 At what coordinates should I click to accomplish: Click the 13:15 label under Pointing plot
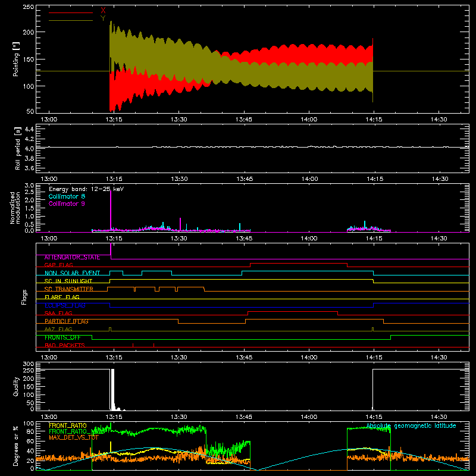[x=114, y=120]
